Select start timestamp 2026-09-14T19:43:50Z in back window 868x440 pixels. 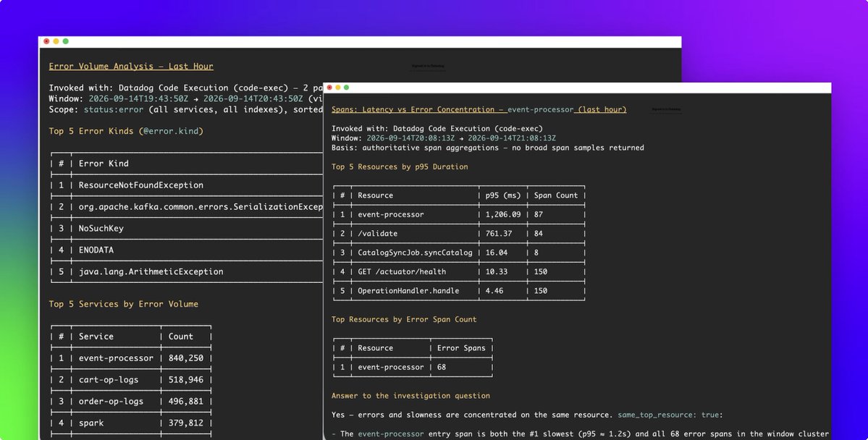(138, 98)
